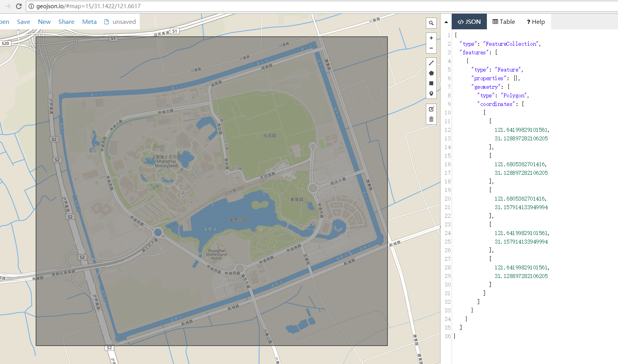Activate the edit layers tool

click(x=431, y=109)
